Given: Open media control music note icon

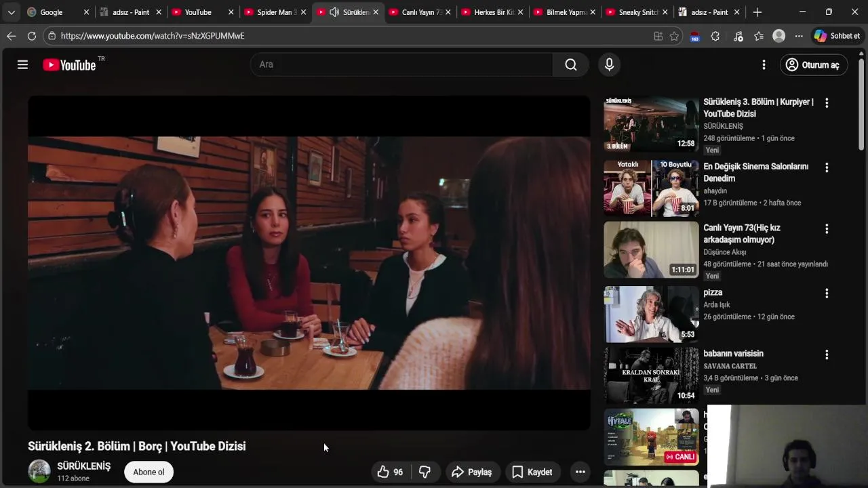Looking at the screenshot, I should click(x=738, y=36).
